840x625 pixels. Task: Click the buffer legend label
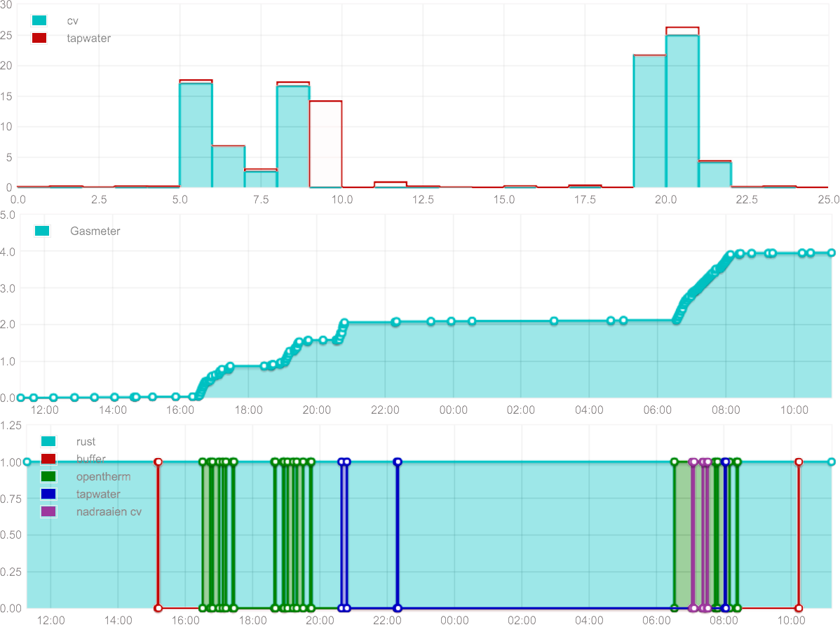pyautogui.click(x=90, y=459)
